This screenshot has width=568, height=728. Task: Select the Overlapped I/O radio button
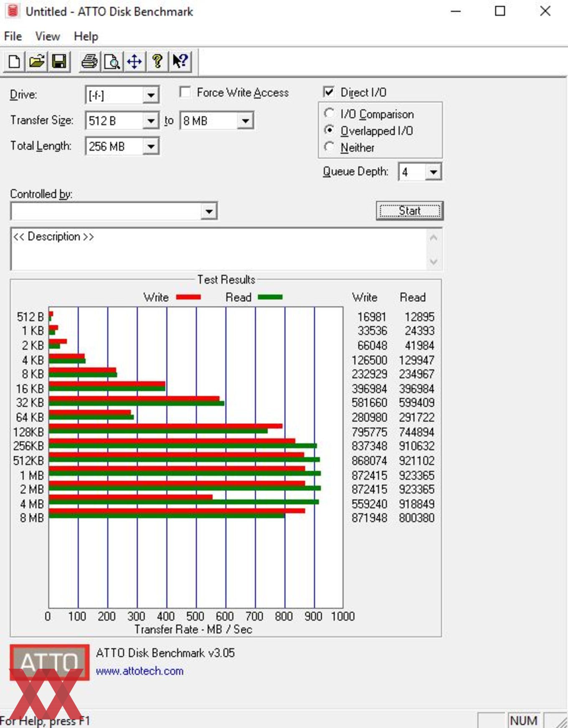point(329,130)
